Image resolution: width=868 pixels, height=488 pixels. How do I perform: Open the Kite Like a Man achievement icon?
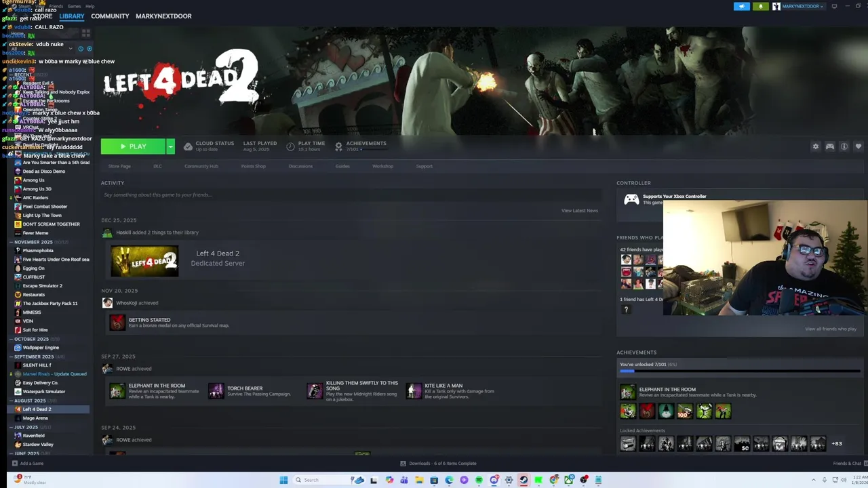pyautogui.click(x=414, y=391)
